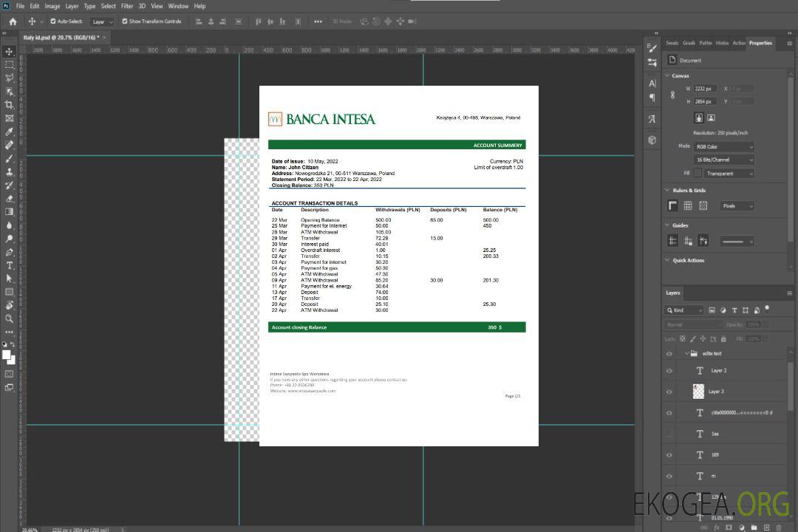Open the Character panel icon
Viewport: 798px width, 532px height.
652,83
